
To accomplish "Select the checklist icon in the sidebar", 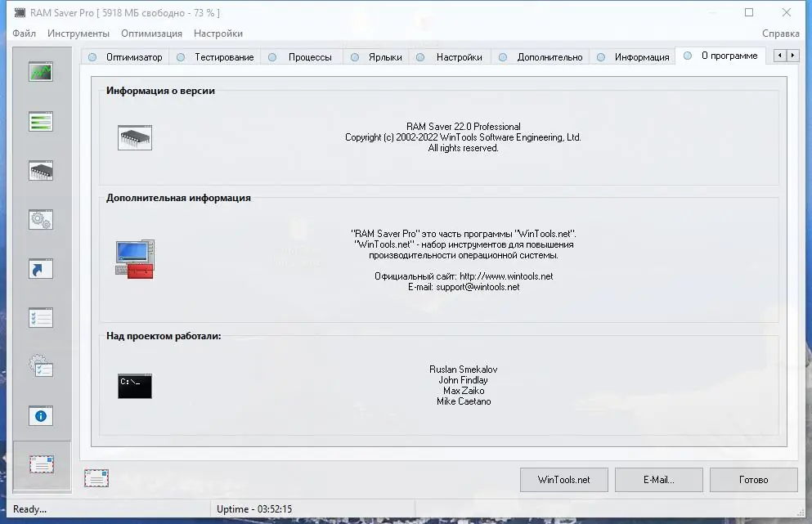I will point(41,317).
